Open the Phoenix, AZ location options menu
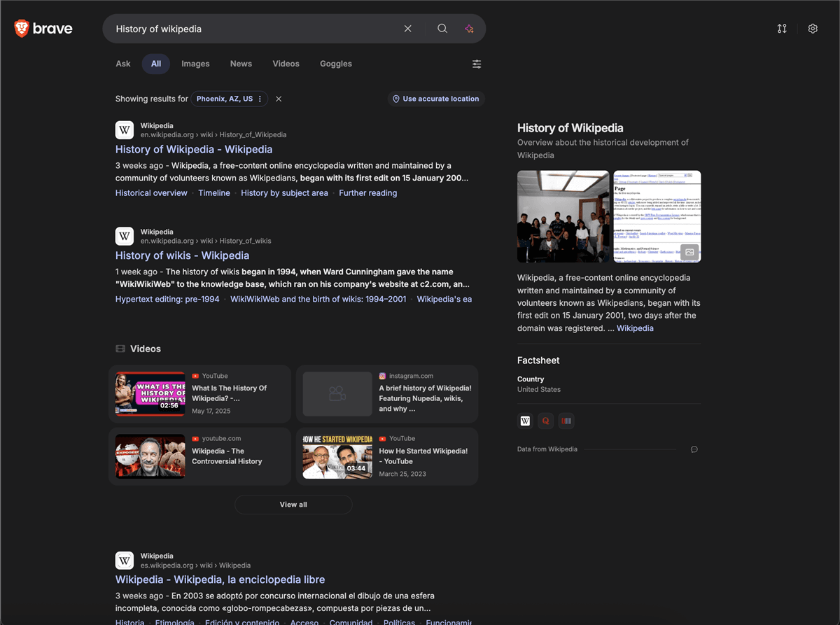Image resolution: width=840 pixels, height=625 pixels. (x=260, y=99)
